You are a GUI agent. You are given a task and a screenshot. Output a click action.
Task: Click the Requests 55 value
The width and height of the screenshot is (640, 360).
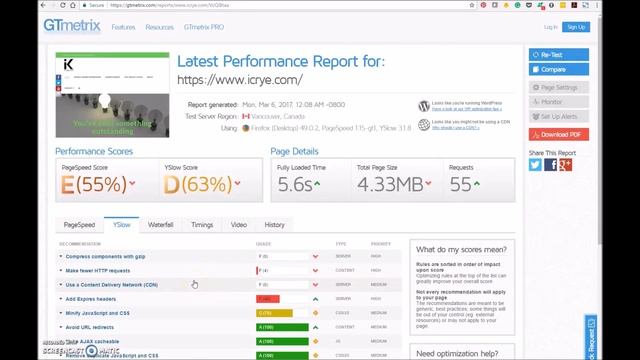(460, 184)
